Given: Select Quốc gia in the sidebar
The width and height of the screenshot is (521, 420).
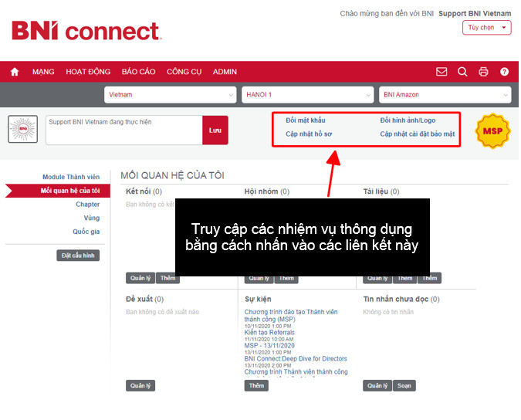Looking at the screenshot, I should (x=86, y=232).
